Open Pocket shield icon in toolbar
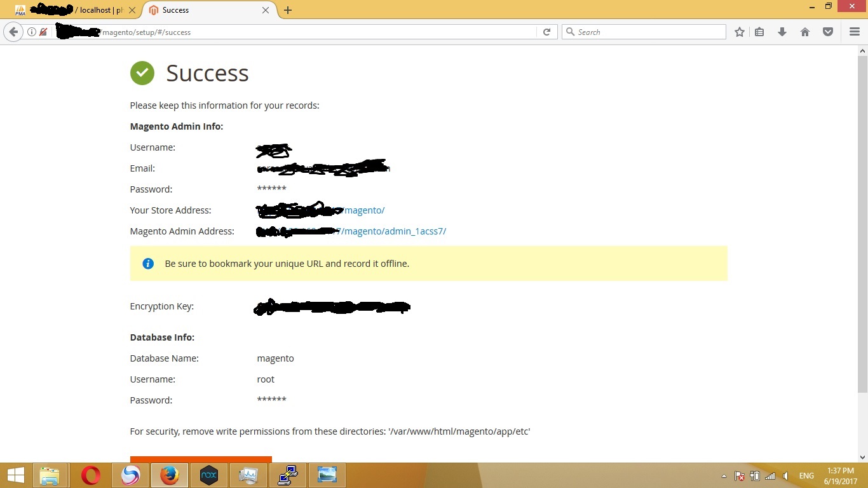Viewport: 868px width, 488px height. tap(828, 32)
